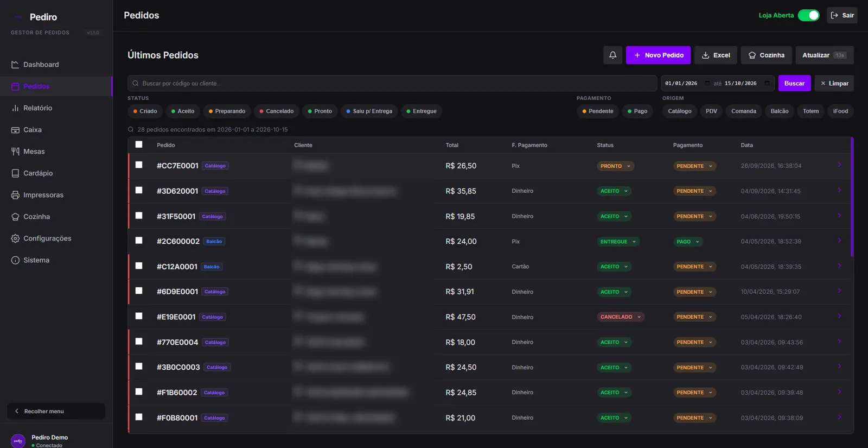Go to Dashboard in sidebar
The image size is (868, 448).
coord(56,65)
